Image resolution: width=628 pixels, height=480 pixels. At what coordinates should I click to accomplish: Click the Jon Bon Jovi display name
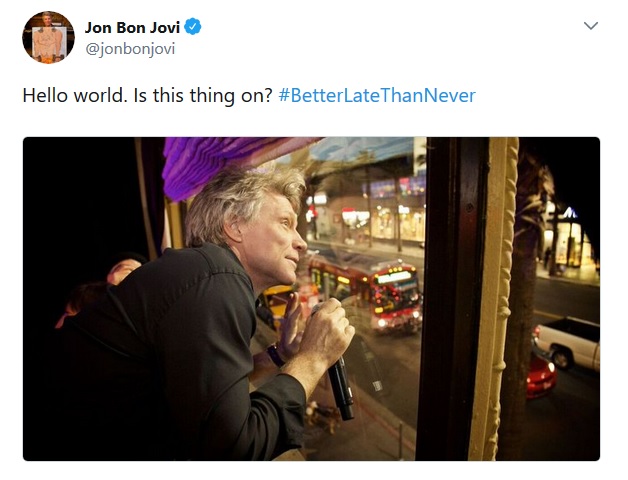click(x=132, y=27)
